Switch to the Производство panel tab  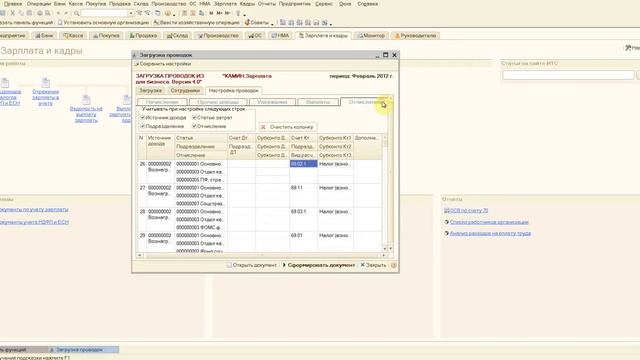coord(218,36)
